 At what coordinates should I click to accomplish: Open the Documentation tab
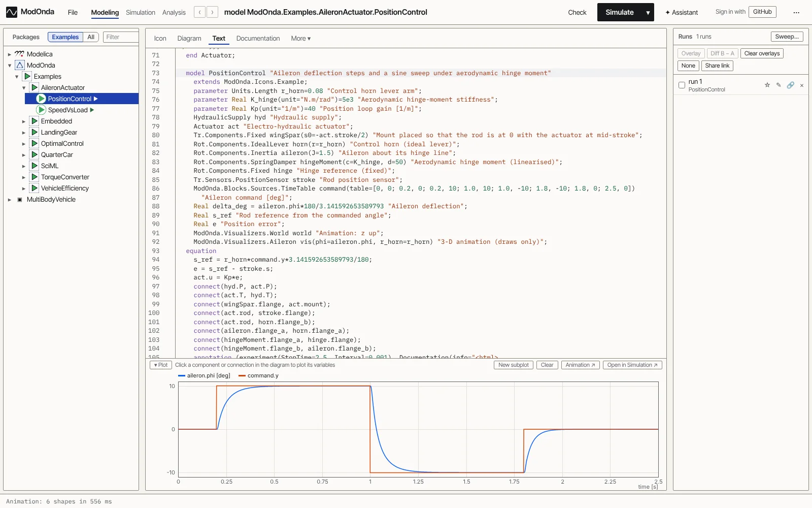pos(258,39)
